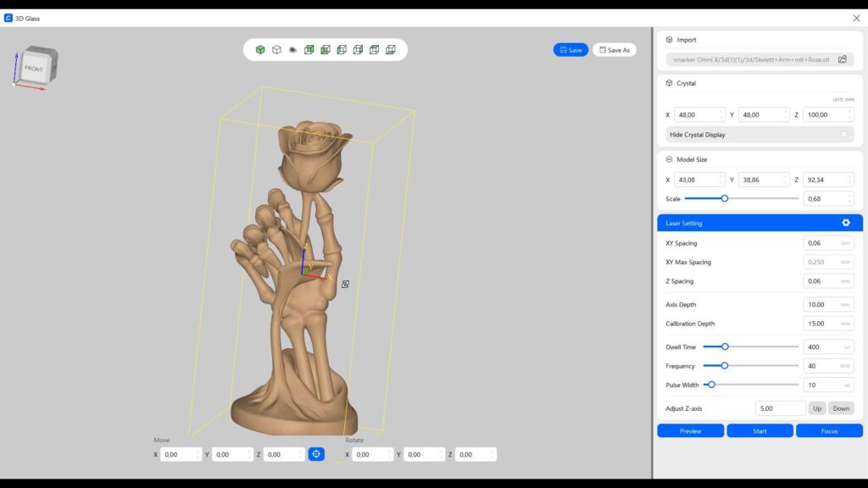Toggle Hide Crystal Display checkbox

(843, 135)
